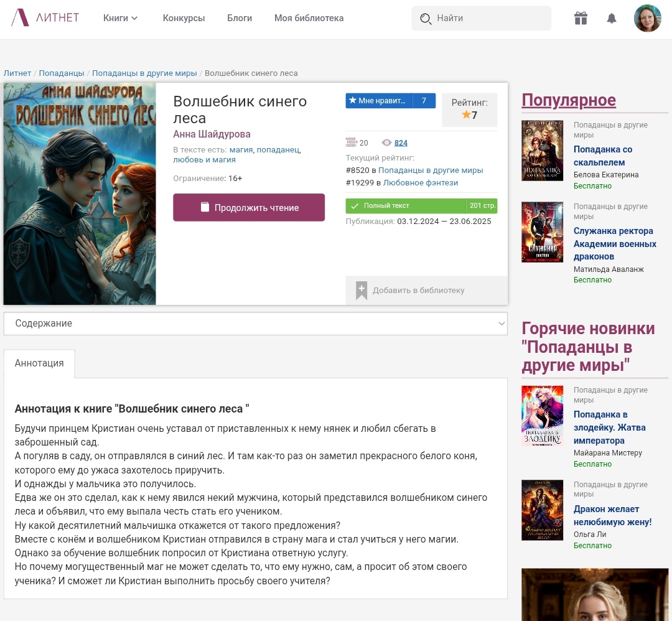
Task: Focus the Найти search field
Action: click(x=481, y=18)
